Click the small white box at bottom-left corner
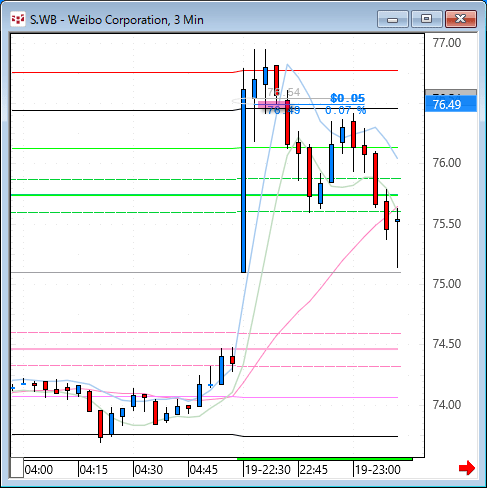487x488 pixels. (17, 468)
